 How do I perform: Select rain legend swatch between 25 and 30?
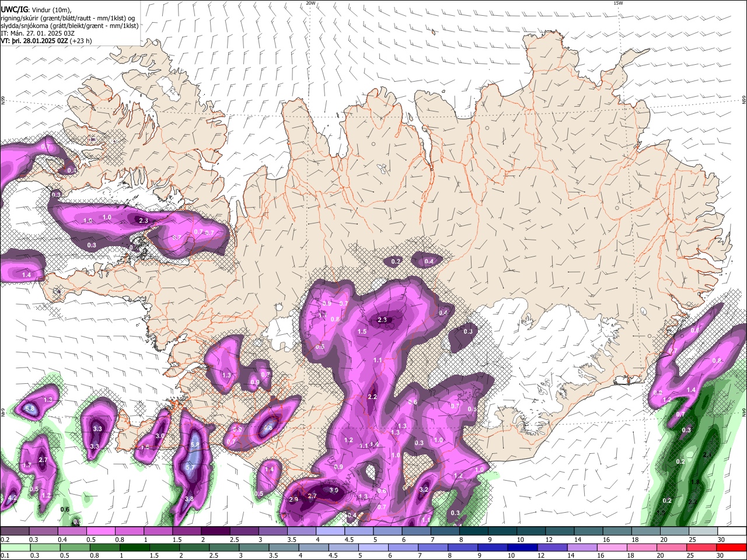pyautogui.click(x=701, y=547)
